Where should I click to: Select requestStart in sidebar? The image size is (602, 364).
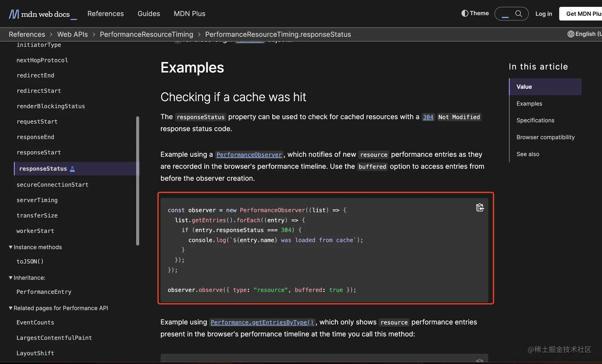click(x=37, y=121)
